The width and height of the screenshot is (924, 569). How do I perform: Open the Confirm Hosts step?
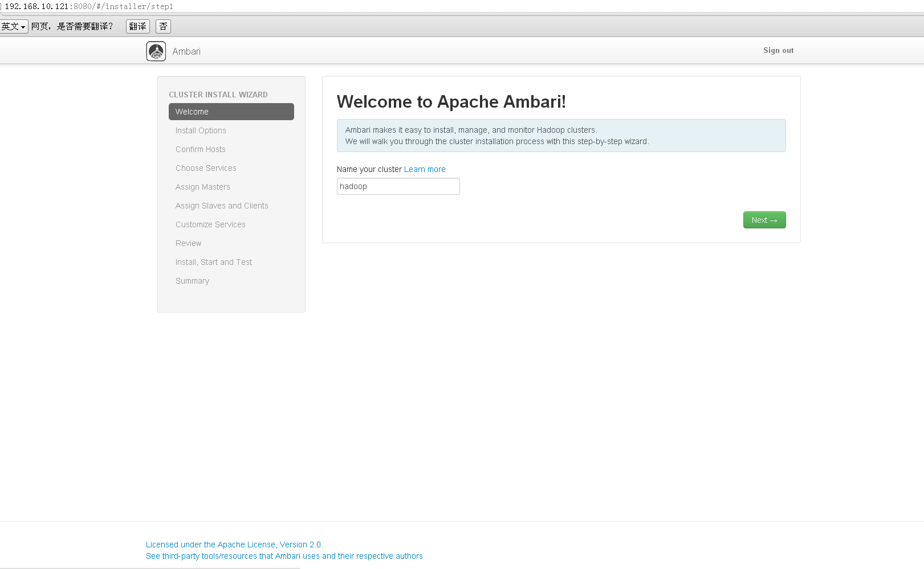pyautogui.click(x=201, y=149)
